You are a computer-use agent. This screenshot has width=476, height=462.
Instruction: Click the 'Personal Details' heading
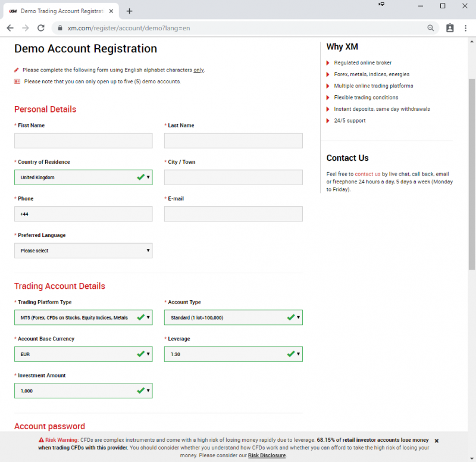[45, 110]
